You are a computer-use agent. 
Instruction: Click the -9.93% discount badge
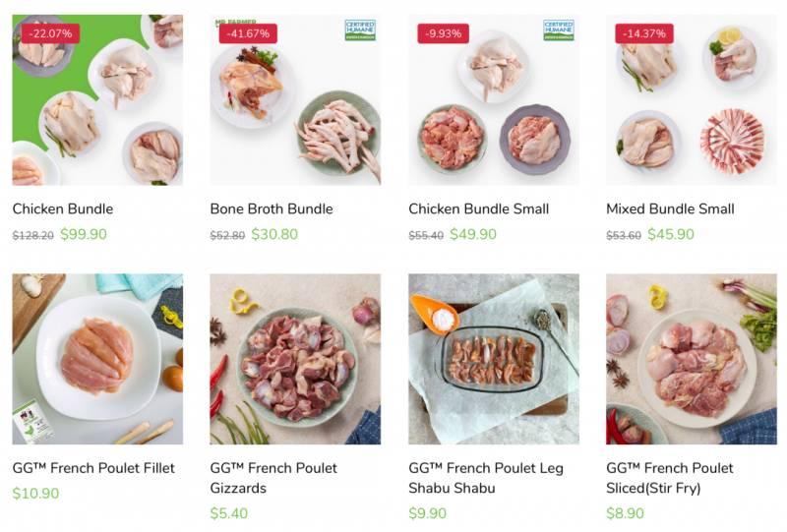coord(443,33)
